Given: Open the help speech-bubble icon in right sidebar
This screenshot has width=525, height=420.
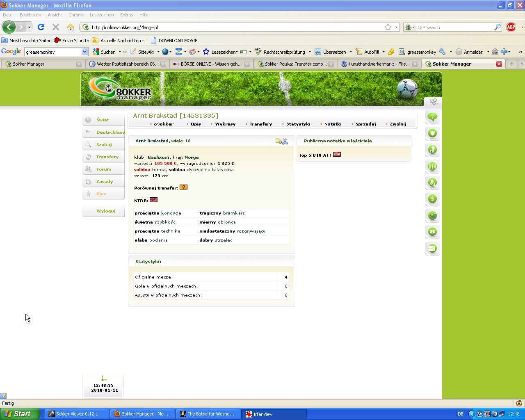Looking at the screenshot, I should coord(432,117).
